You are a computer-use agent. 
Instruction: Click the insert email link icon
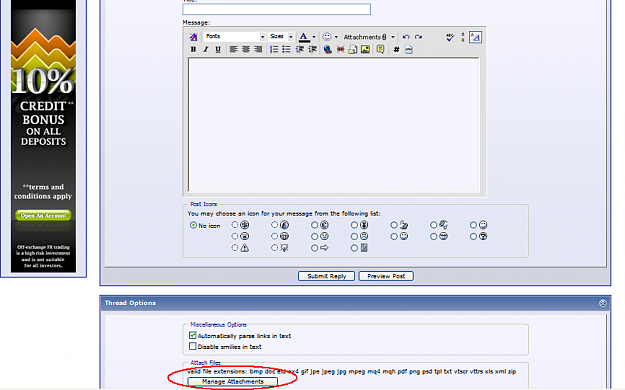point(353,49)
